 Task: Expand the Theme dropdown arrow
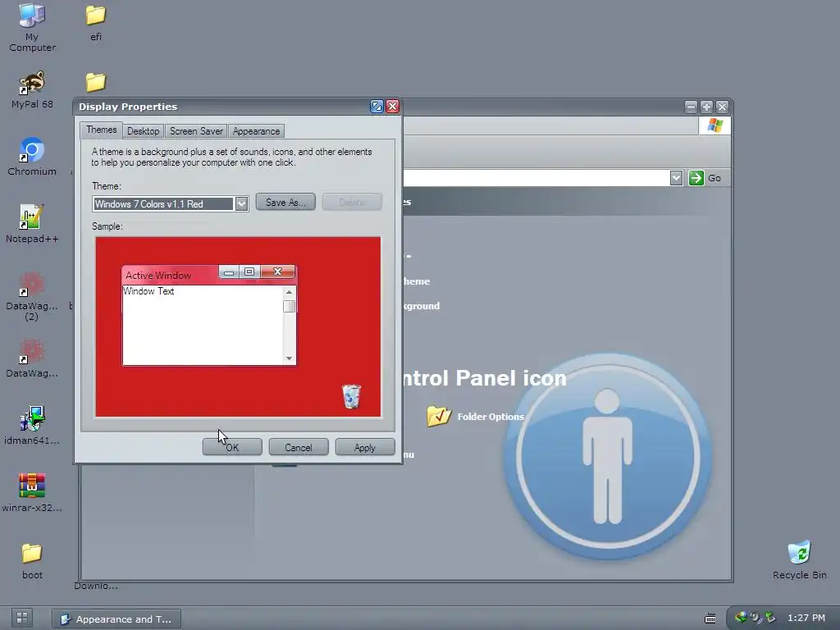[x=241, y=204]
